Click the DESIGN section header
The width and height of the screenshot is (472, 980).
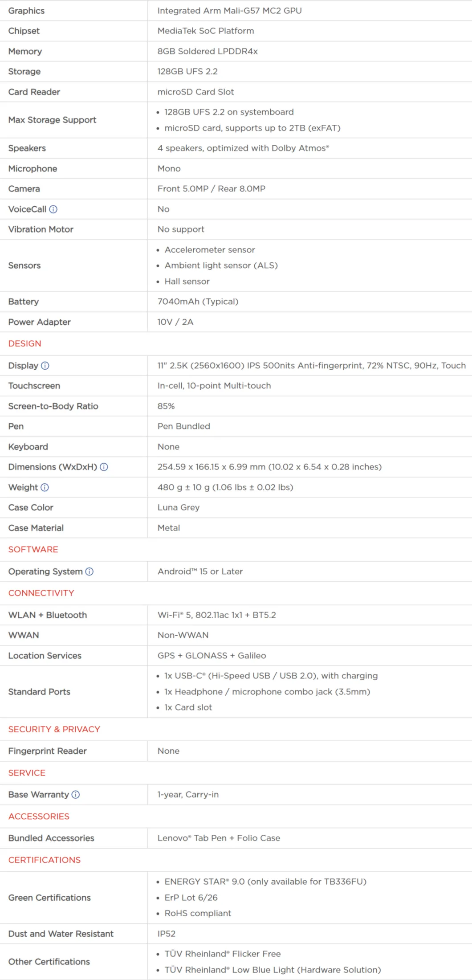pos(24,343)
